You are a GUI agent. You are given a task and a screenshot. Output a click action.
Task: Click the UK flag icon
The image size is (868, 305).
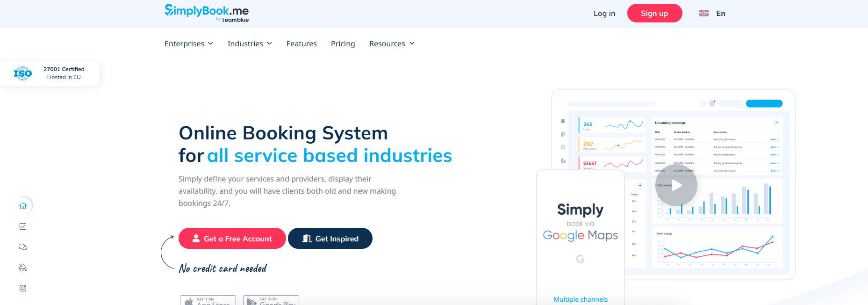[703, 13]
